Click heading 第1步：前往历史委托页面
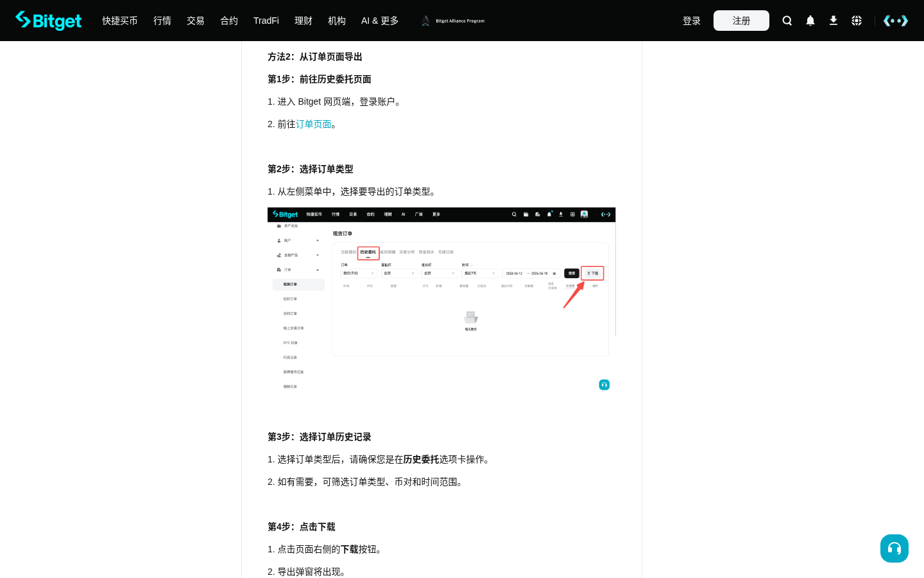This screenshot has width=924, height=578. [320, 79]
